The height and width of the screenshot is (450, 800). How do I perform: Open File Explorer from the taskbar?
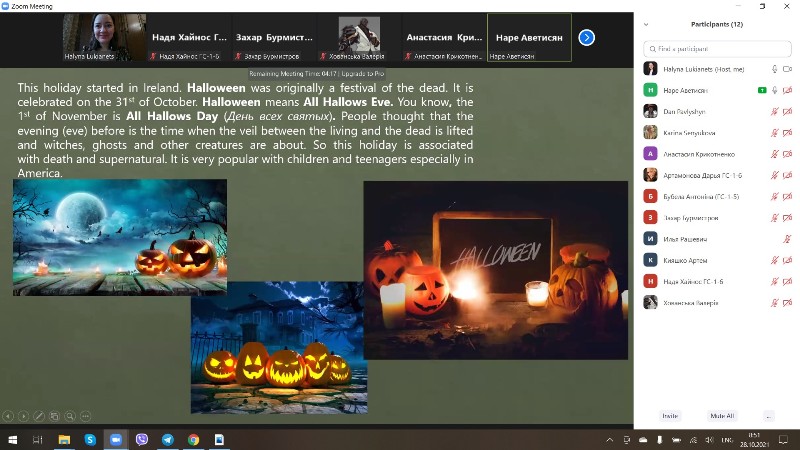coord(64,439)
